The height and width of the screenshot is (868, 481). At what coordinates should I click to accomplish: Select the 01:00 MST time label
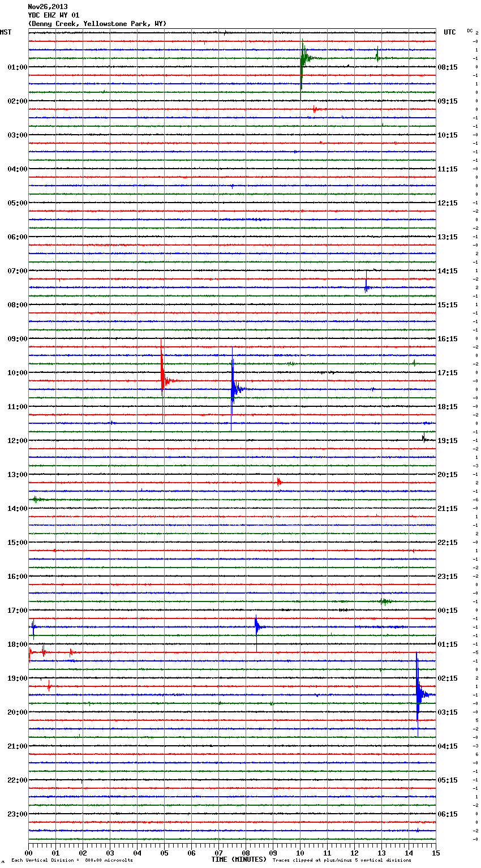[x=18, y=67]
